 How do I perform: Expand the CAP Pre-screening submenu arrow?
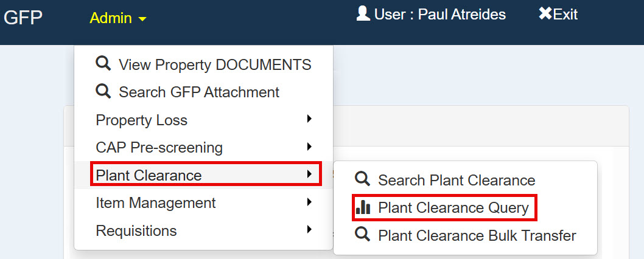click(x=309, y=147)
